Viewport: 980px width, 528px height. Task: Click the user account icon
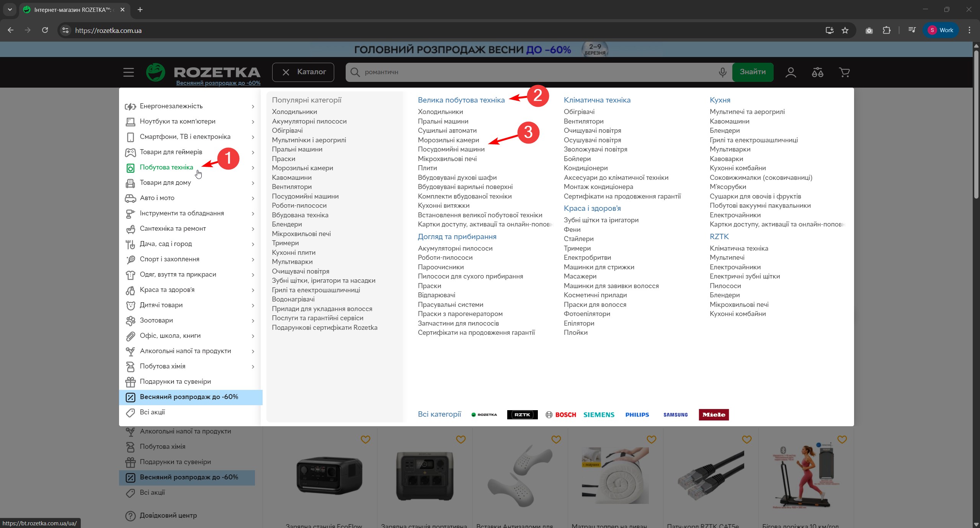791,72
